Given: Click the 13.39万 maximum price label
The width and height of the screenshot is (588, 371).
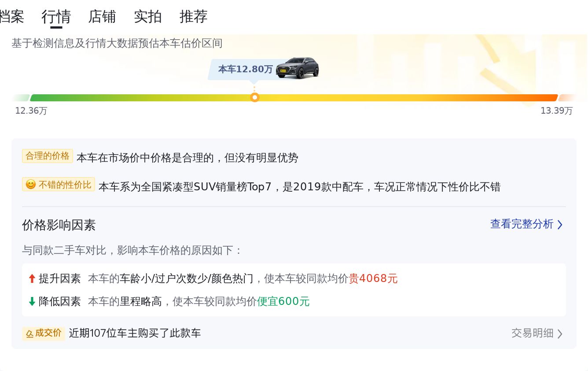Looking at the screenshot, I should (557, 111).
